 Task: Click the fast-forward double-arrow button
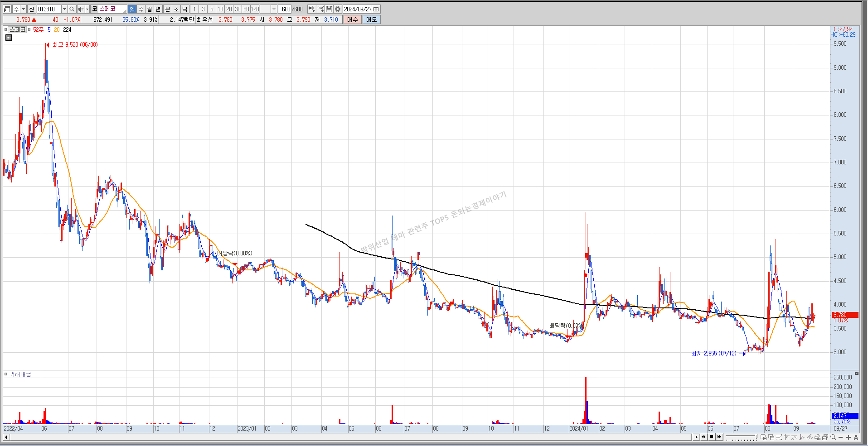tap(719, 437)
